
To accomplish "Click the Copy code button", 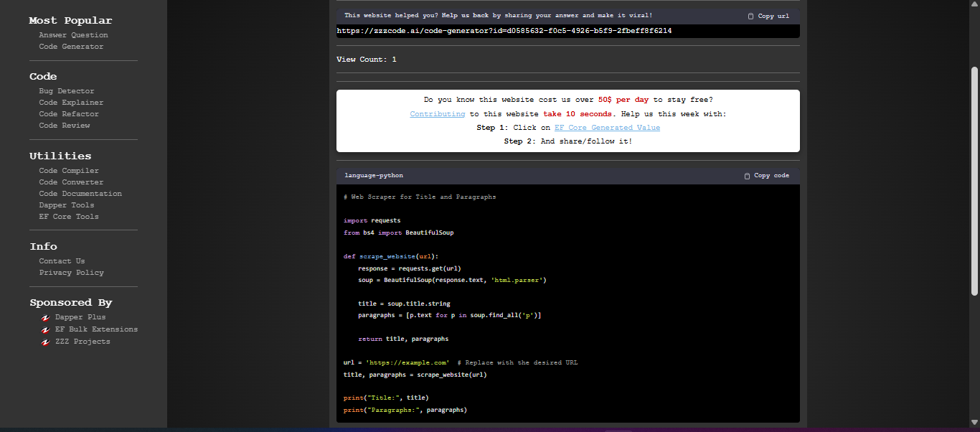I will 766,176.
